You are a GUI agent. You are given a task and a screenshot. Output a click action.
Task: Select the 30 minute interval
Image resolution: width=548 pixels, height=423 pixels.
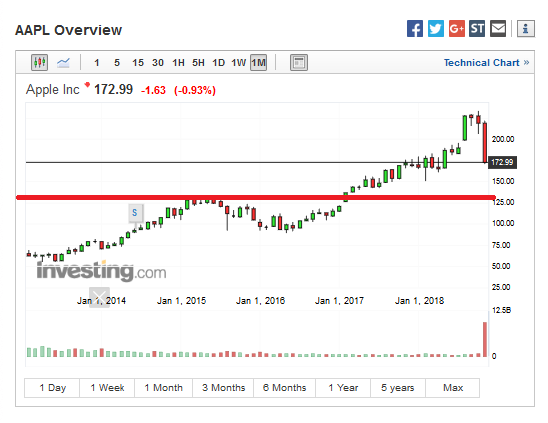158,63
